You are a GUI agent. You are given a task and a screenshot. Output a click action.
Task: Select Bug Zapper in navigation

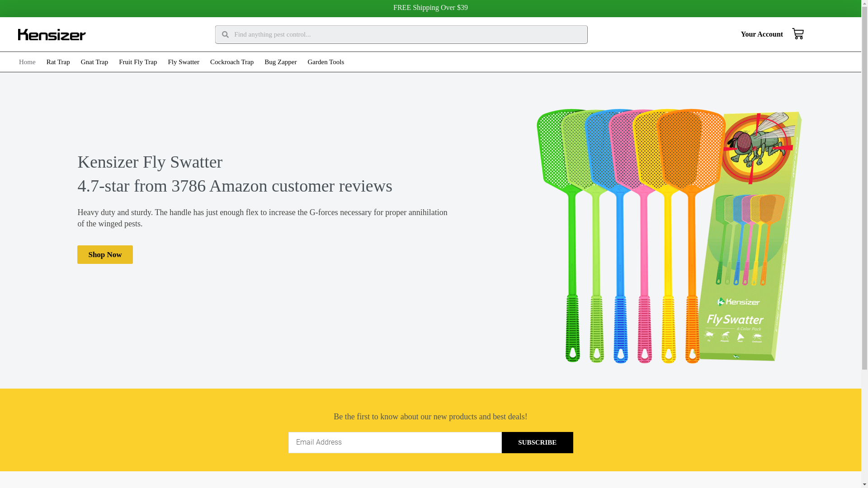tap(280, 62)
